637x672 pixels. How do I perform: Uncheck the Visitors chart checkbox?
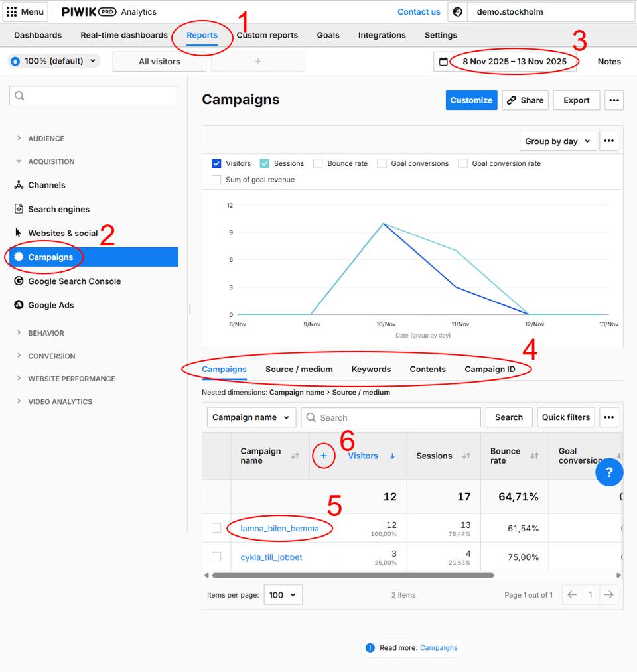click(x=216, y=163)
